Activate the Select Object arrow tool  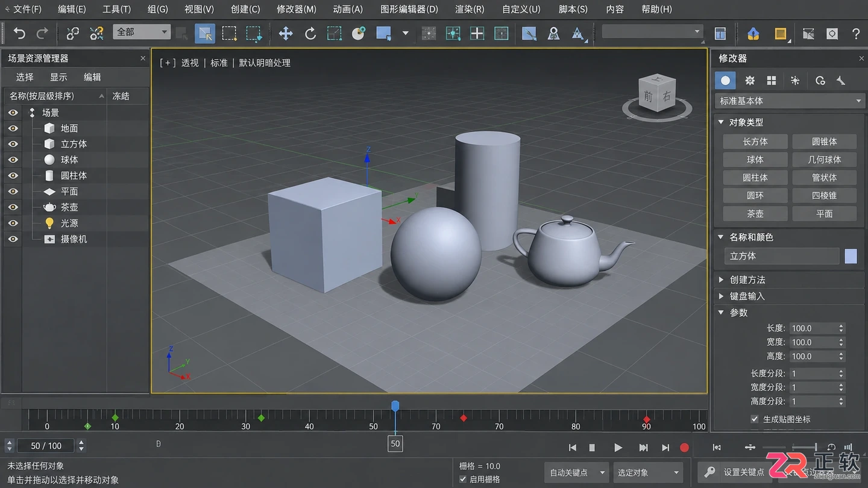pos(205,33)
